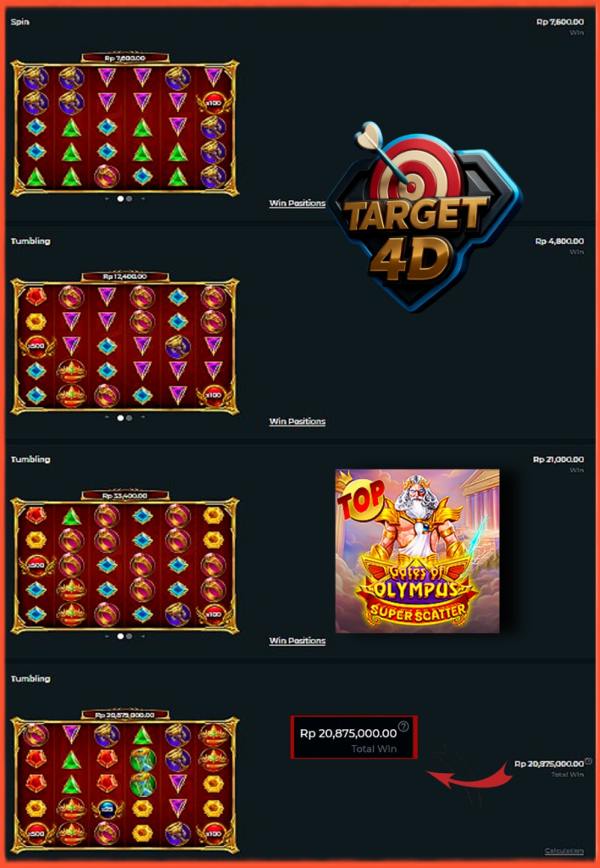
Task: Click next arrow under Rp 12,400.00 board
Action: [142, 417]
